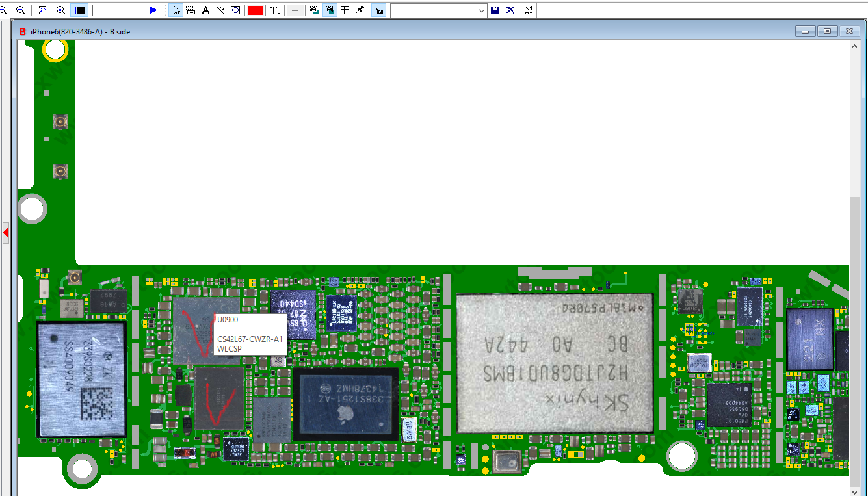This screenshot has height=496, width=868.
Task: Click the lower red-marked chip
Action: [219, 399]
